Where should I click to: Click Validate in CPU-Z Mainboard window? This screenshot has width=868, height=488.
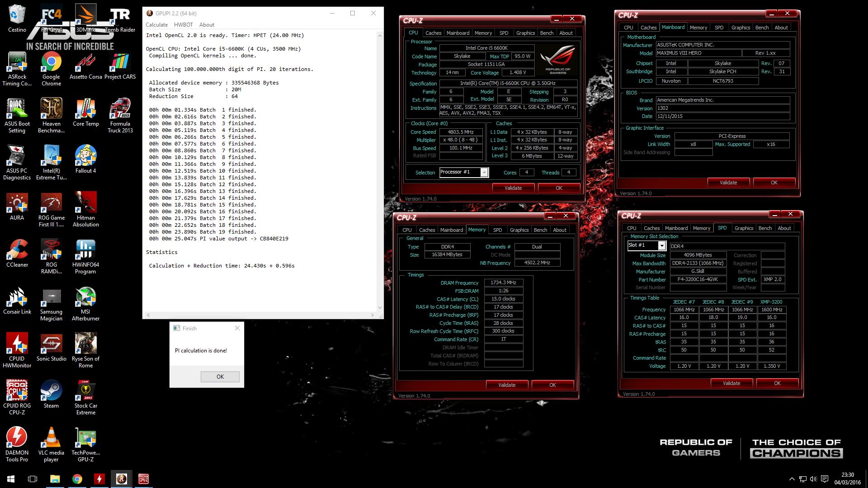click(728, 183)
